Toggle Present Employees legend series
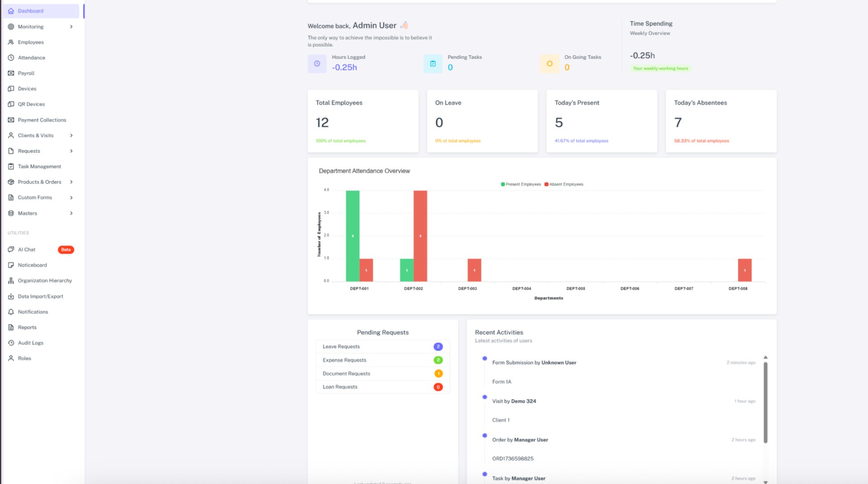Image resolution: width=868 pixels, height=484 pixels. (521, 184)
